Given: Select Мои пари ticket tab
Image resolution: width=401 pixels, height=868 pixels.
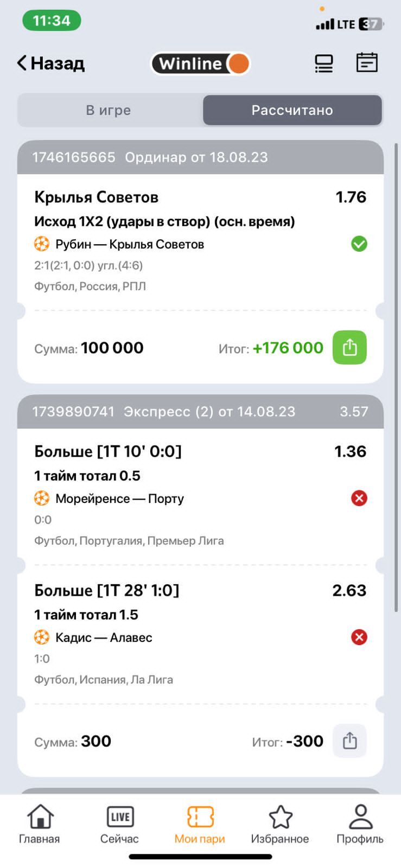Looking at the screenshot, I should click(200, 824).
